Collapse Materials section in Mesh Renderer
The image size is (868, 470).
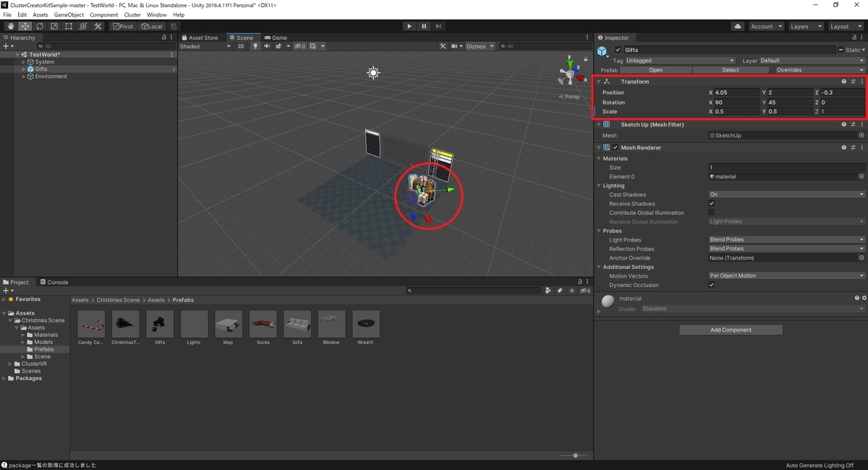[600, 158]
